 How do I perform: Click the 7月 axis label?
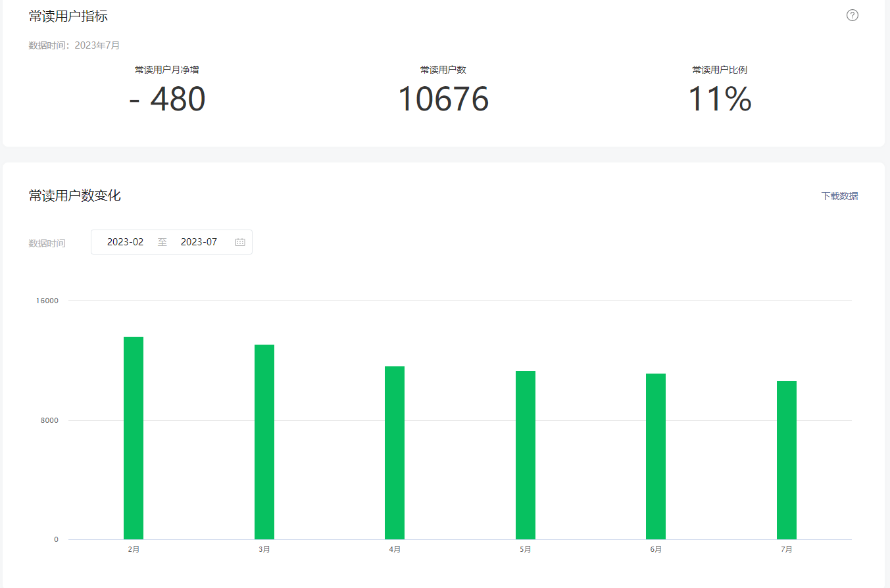(x=787, y=549)
